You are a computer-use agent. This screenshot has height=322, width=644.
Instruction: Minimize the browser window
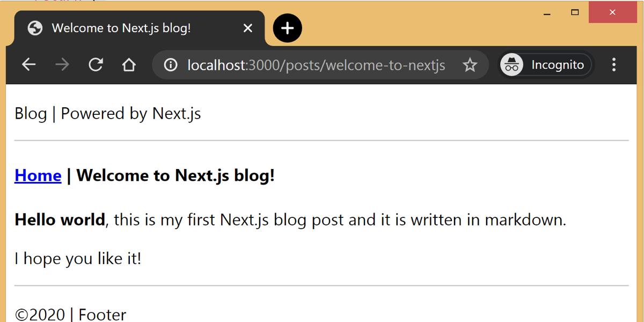pyautogui.click(x=547, y=13)
